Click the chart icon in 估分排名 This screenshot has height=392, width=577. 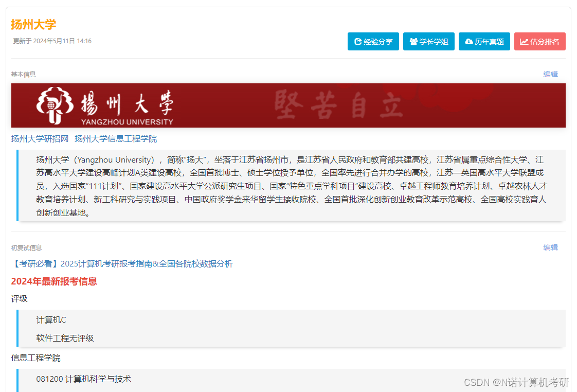pyautogui.click(x=524, y=42)
